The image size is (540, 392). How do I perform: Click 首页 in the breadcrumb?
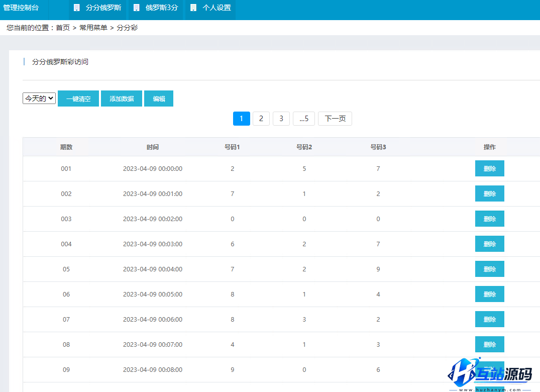pyautogui.click(x=63, y=28)
